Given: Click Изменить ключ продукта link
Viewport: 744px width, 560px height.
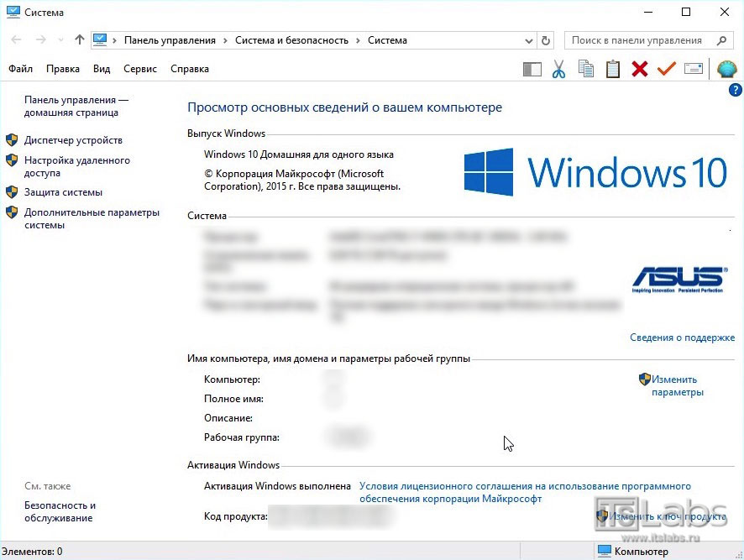Looking at the screenshot, I should click(x=668, y=516).
